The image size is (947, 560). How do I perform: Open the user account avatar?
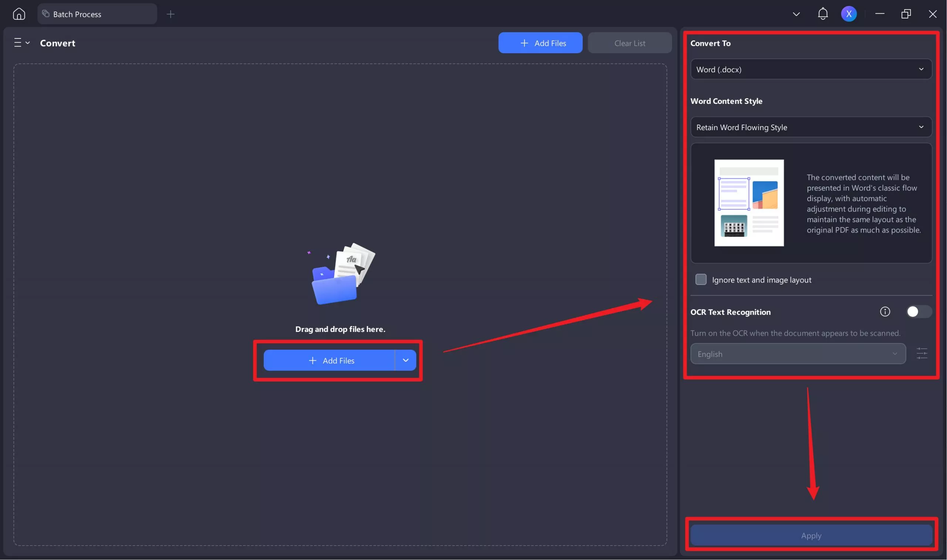[x=849, y=14]
